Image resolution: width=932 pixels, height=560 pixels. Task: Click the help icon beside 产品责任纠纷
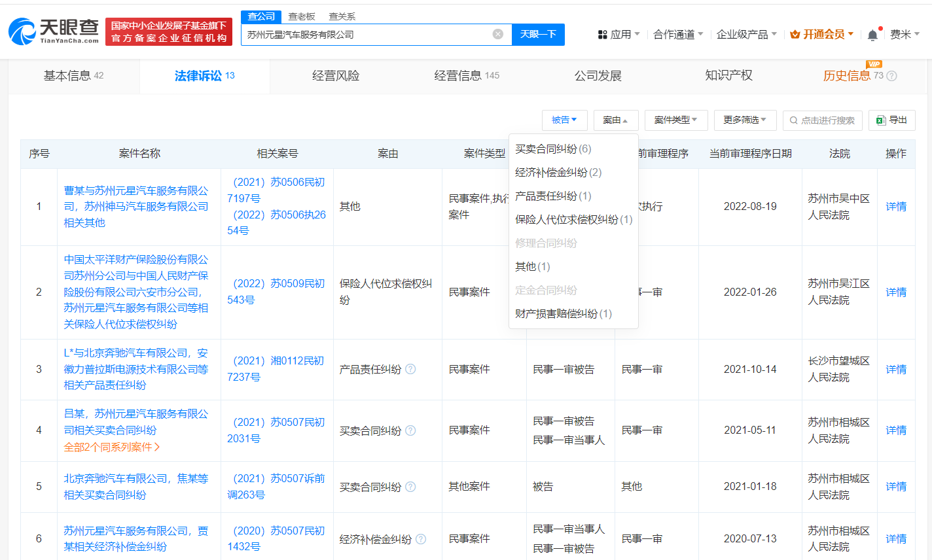tap(410, 369)
